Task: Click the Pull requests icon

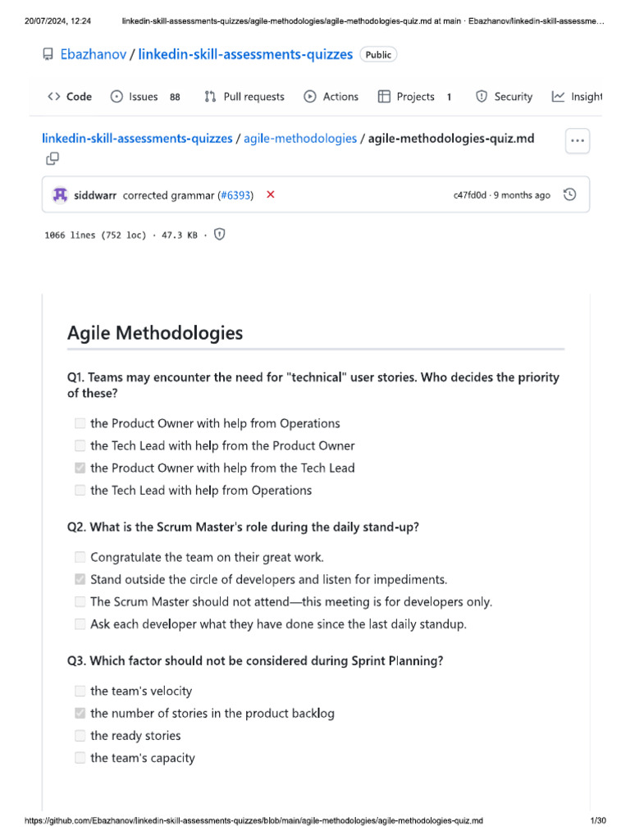Action: pos(211,97)
